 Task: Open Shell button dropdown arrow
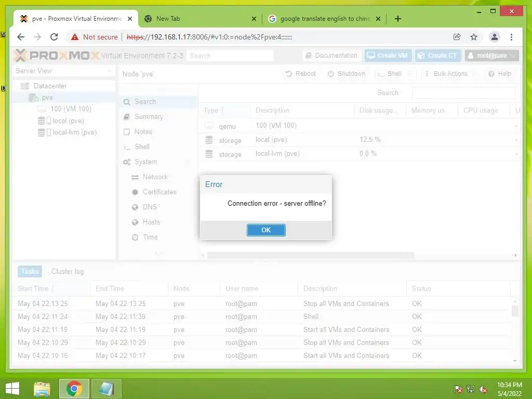[x=411, y=74]
